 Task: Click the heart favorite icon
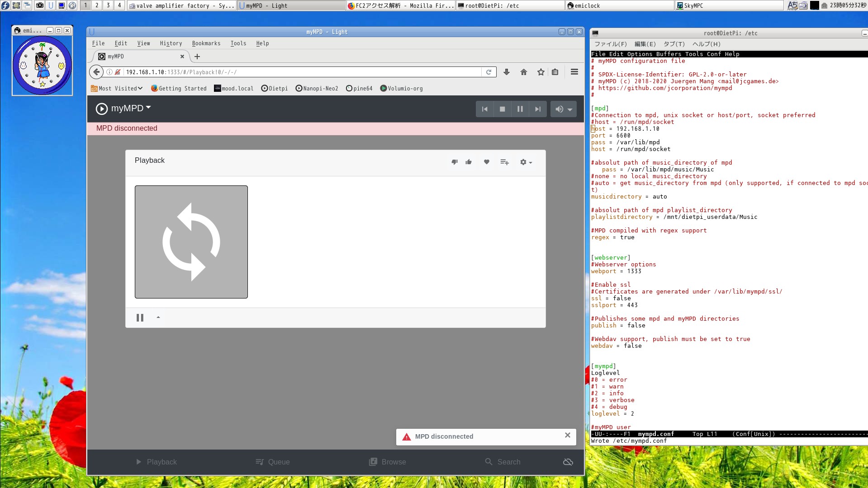pos(487,162)
